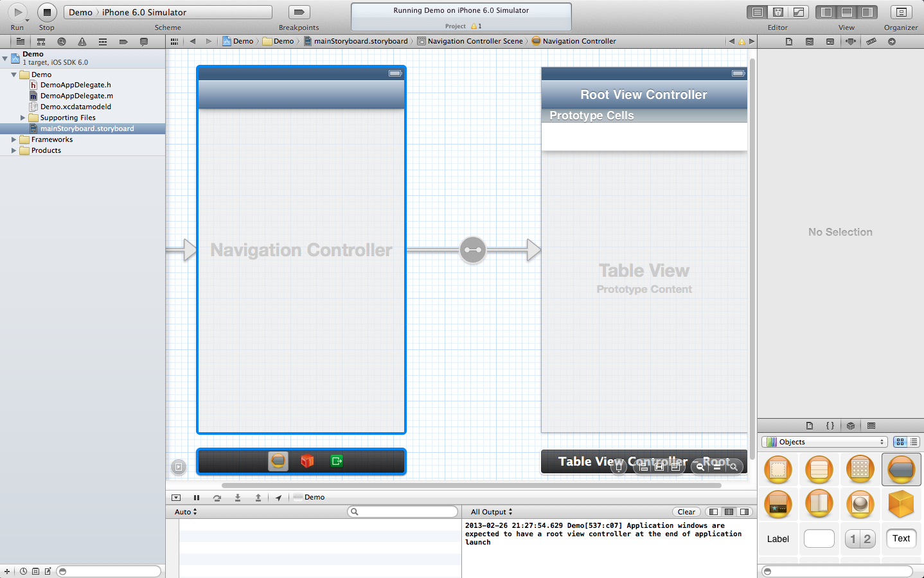Toggle the Breakpoints button in the toolbar
Screen dimensions: 924x578
299,12
